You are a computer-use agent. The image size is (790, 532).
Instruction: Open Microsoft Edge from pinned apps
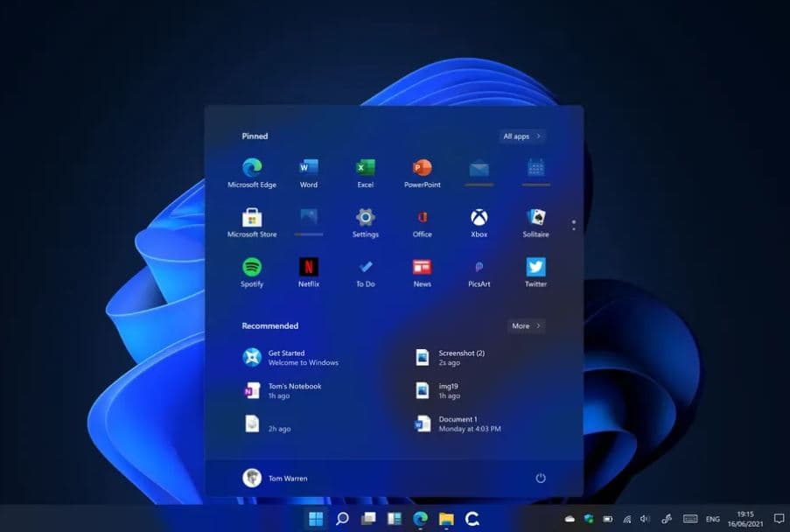252,172
